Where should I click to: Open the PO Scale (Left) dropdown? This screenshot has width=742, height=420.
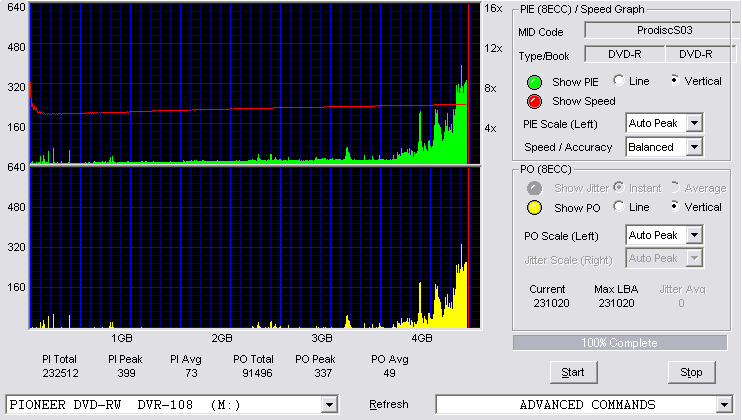pos(694,235)
